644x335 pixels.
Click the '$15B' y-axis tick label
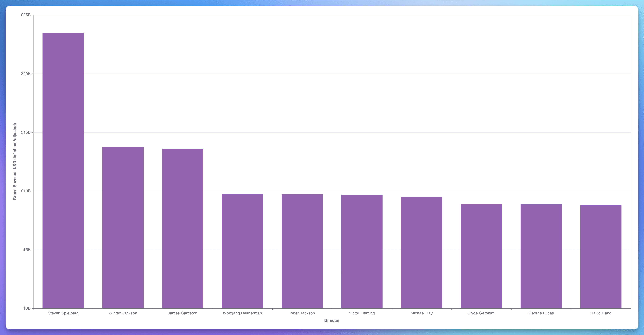click(x=26, y=132)
